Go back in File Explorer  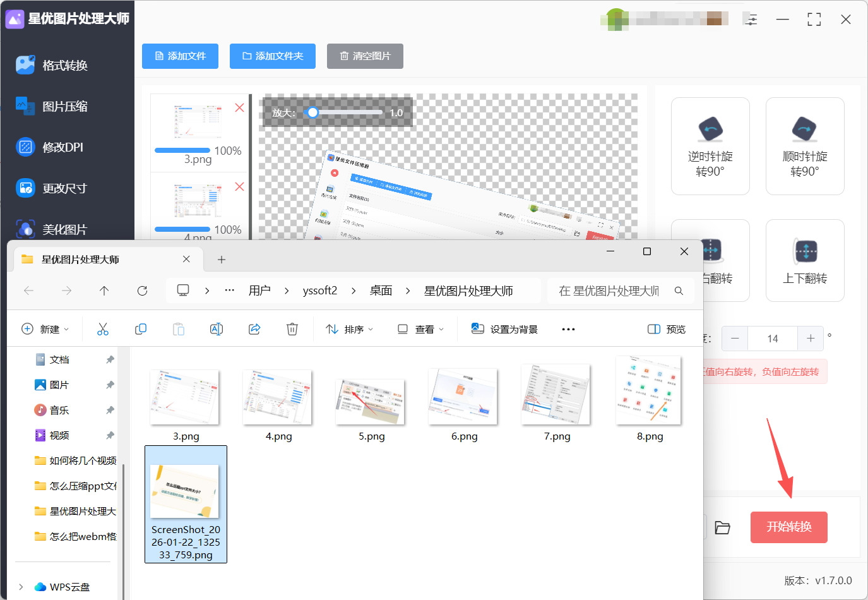(x=28, y=291)
